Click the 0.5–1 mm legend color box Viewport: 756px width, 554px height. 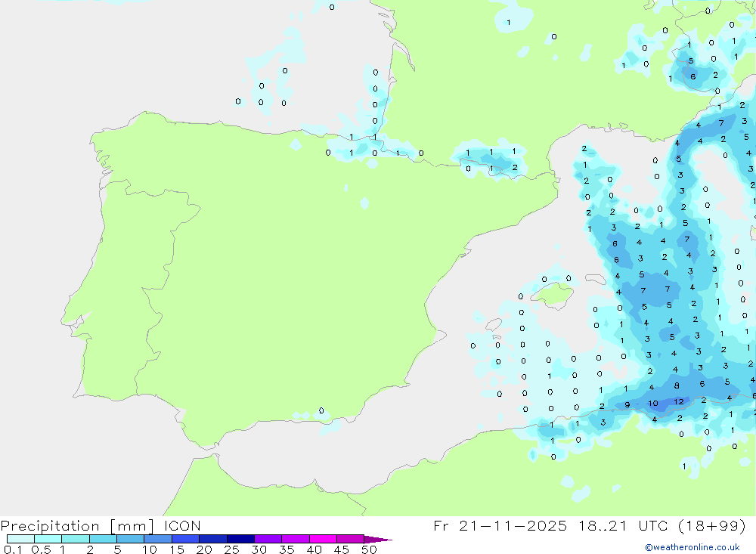[x=48, y=539]
